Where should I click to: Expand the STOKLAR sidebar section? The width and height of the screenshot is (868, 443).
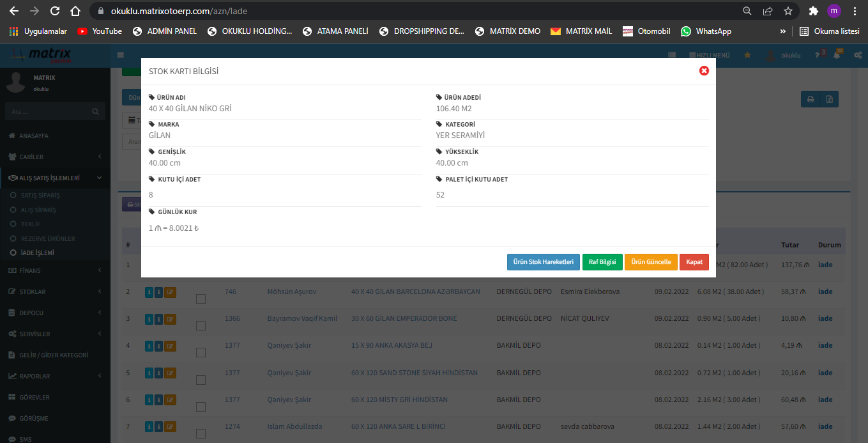[55, 291]
